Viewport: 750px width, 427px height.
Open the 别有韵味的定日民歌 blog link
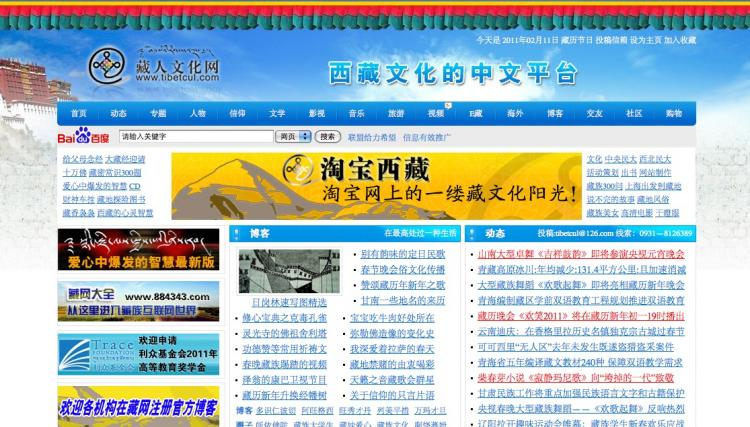click(x=402, y=255)
